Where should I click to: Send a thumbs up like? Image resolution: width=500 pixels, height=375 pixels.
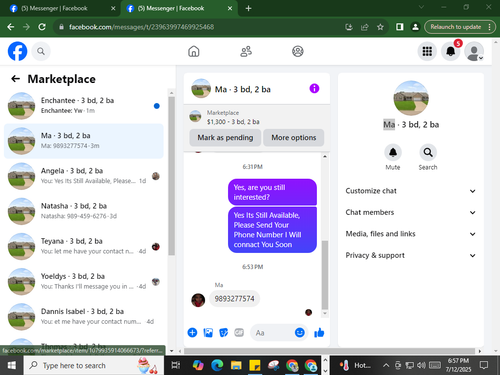319,332
